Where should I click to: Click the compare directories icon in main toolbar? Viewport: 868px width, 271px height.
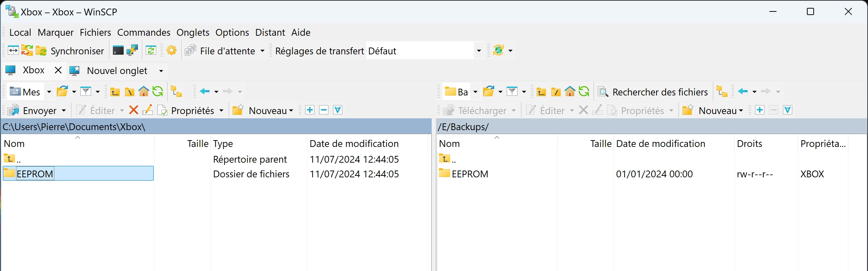[x=13, y=50]
